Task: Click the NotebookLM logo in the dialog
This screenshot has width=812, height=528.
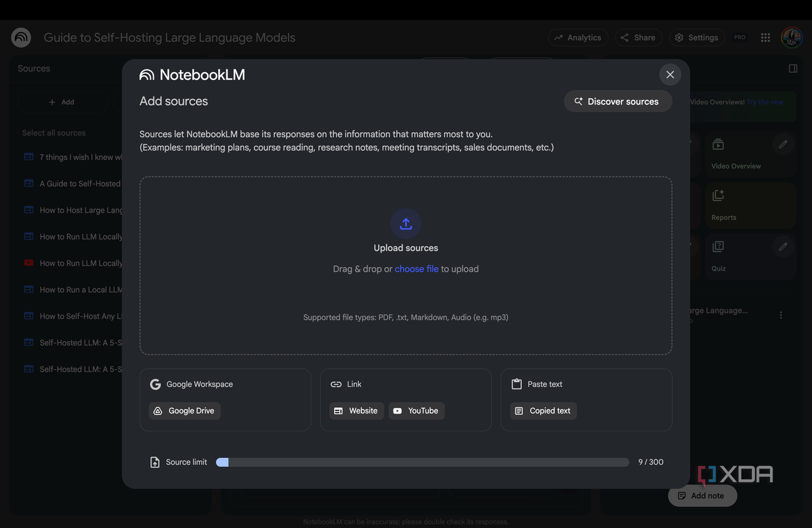Action: pos(192,75)
